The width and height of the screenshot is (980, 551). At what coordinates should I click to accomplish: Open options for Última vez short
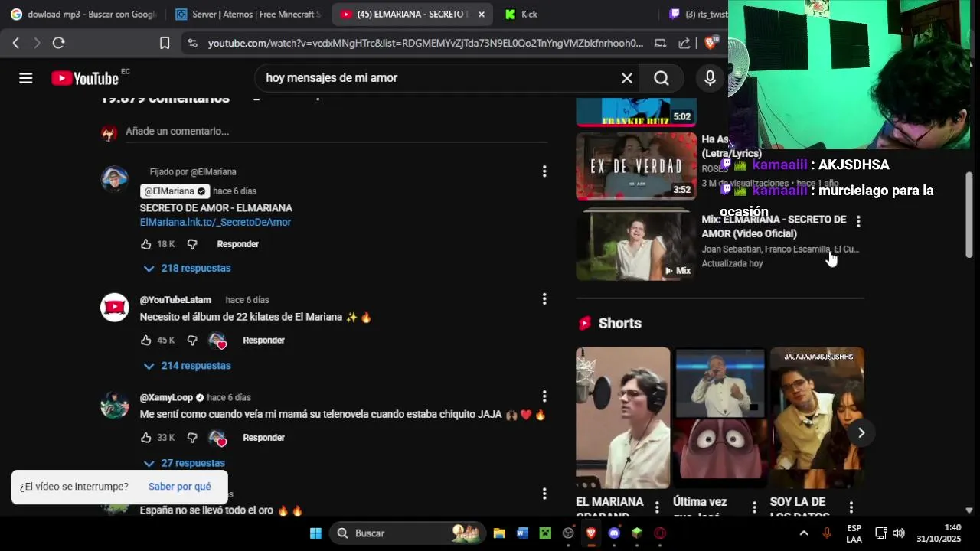754,507
